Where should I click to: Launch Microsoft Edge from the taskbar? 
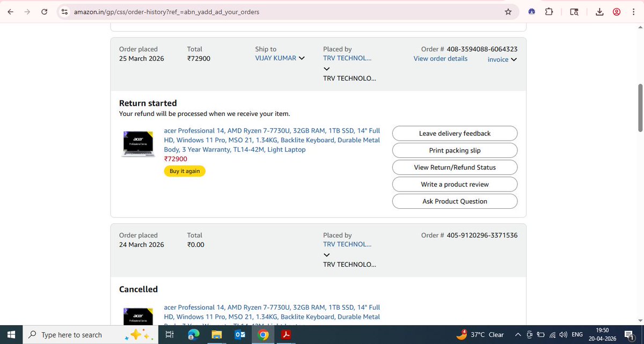pyautogui.click(x=194, y=334)
